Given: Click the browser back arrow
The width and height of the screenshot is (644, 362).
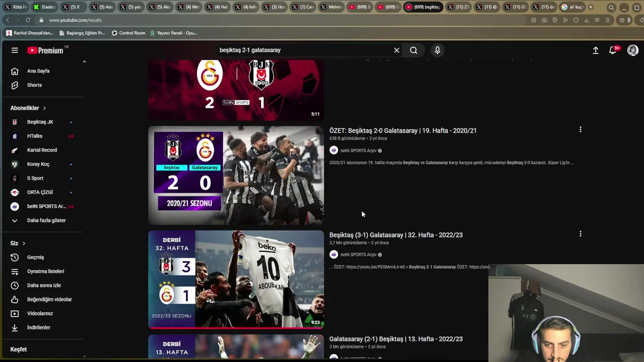Looking at the screenshot, I should tap(8, 20).
